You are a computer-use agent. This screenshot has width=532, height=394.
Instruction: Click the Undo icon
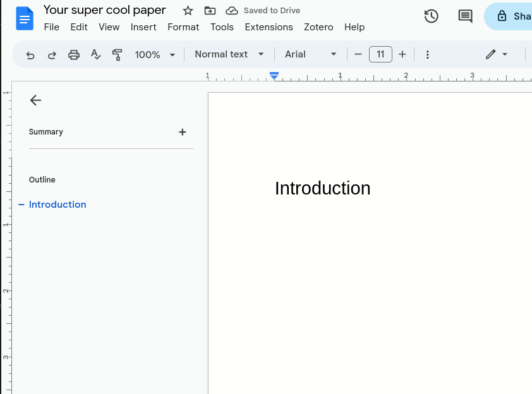pos(30,54)
